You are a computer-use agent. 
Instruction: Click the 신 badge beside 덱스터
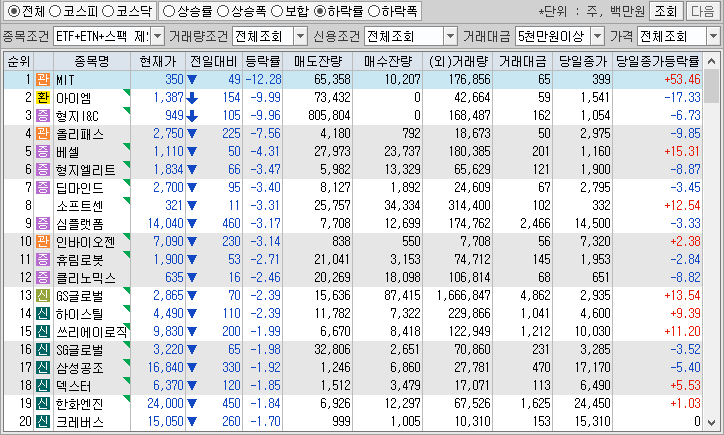coord(43,386)
